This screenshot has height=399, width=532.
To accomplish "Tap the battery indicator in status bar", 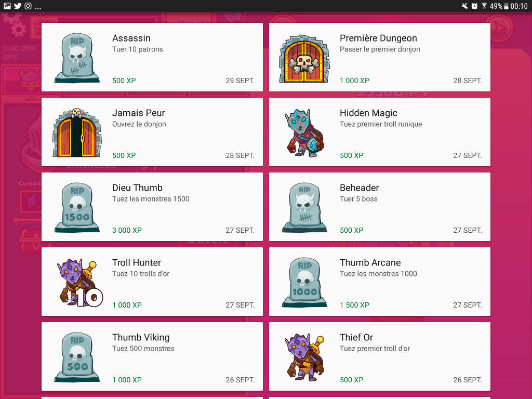I will (x=506, y=6).
